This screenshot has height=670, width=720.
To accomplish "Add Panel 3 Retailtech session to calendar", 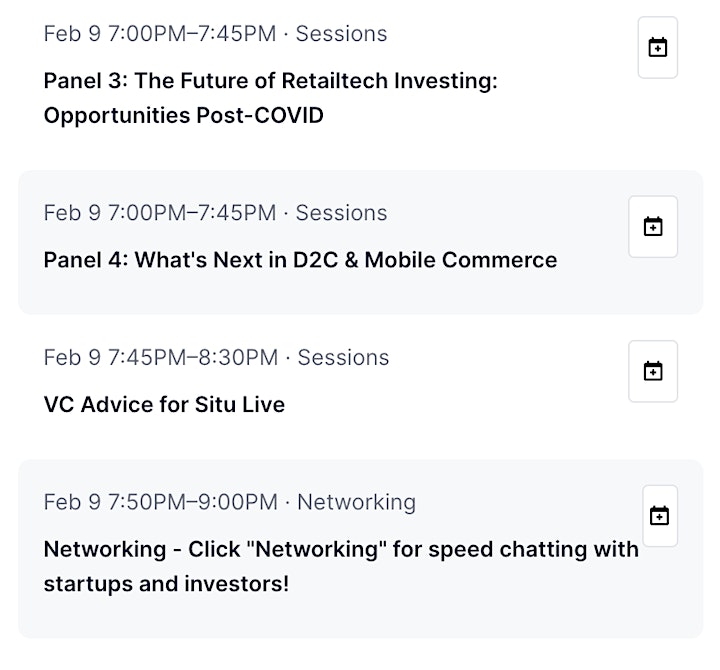I will (658, 47).
